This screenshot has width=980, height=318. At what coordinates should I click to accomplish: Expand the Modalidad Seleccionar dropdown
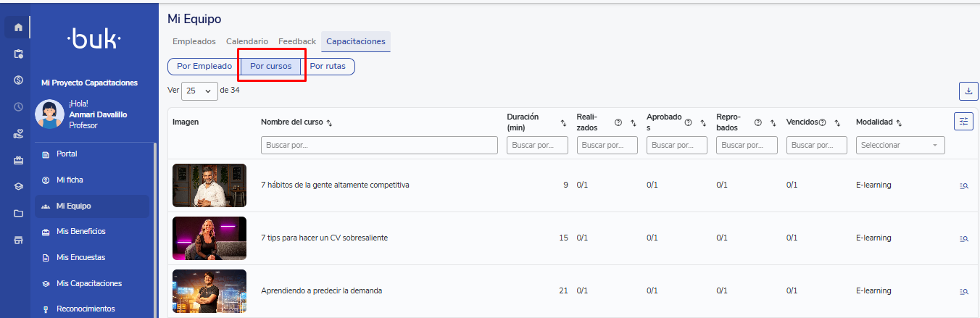point(900,145)
